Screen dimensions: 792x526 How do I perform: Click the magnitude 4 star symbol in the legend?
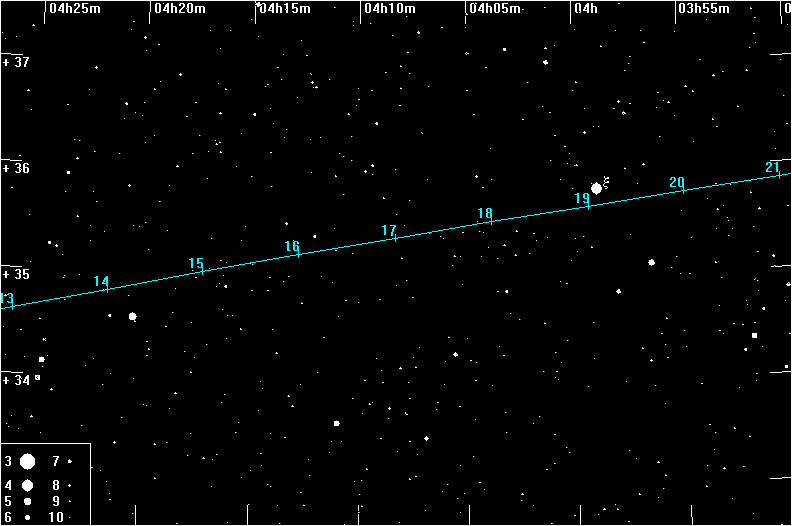pos(28,485)
